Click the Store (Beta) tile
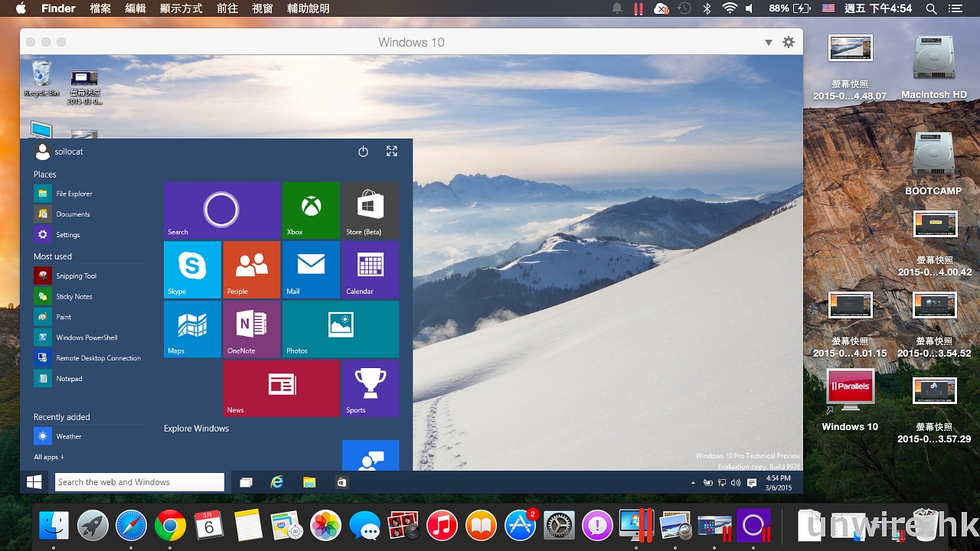980x551 pixels. pos(371,210)
